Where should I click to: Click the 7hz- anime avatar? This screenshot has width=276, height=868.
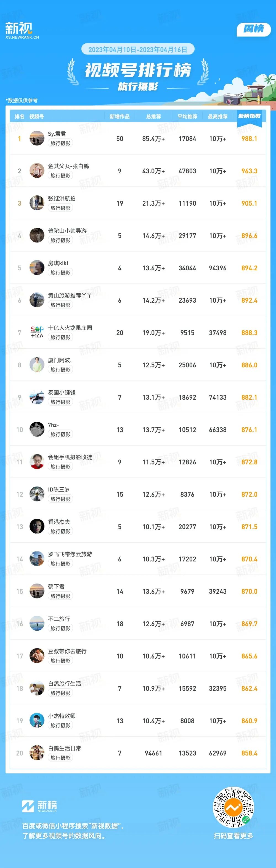pyautogui.click(x=37, y=430)
